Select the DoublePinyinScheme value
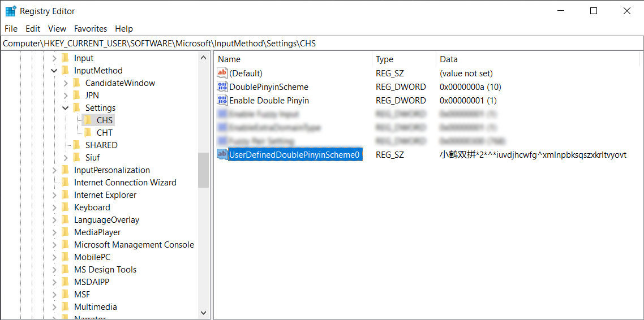The width and height of the screenshot is (644, 320). [269, 87]
